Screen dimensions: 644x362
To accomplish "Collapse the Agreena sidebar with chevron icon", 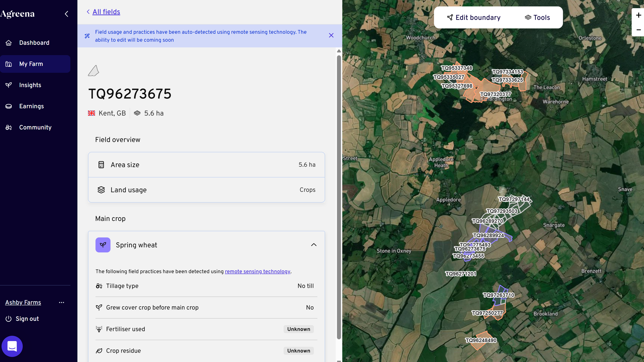I will tap(67, 14).
